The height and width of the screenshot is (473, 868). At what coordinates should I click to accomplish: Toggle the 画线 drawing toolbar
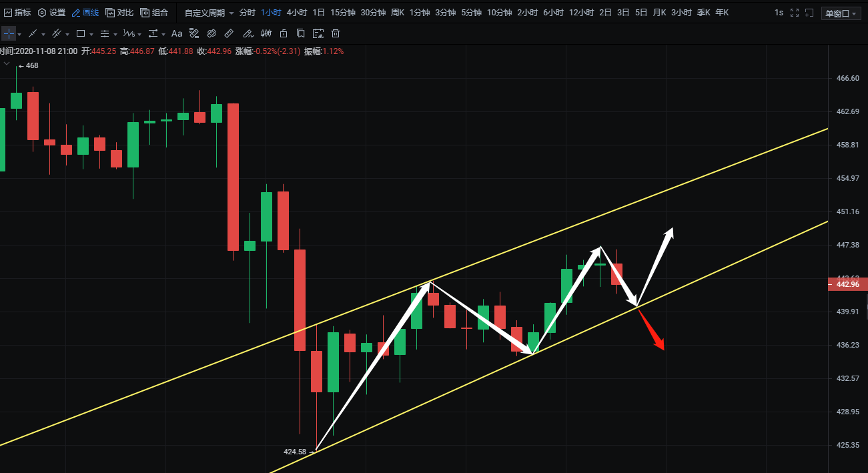pyautogui.click(x=85, y=13)
